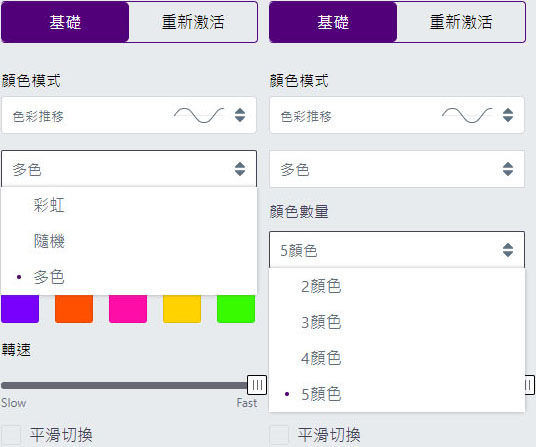Switch to left 重新激活 tab

pyautogui.click(x=193, y=22)
